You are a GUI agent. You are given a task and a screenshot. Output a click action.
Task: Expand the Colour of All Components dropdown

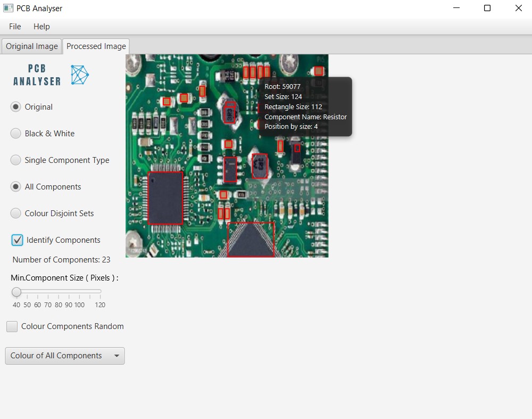click(65, 356)
